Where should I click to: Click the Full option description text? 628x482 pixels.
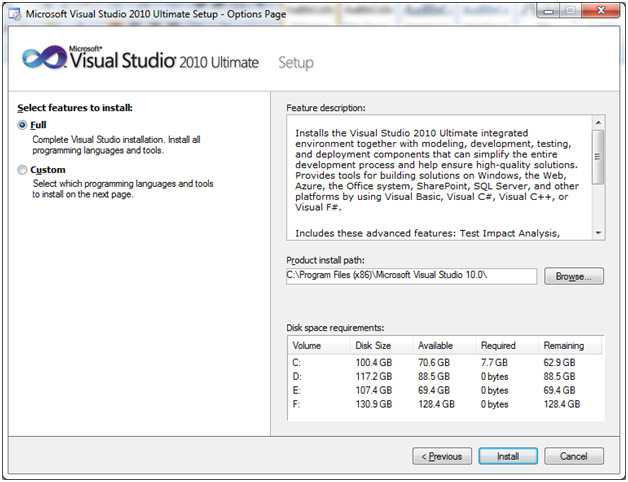click(116, 145)
